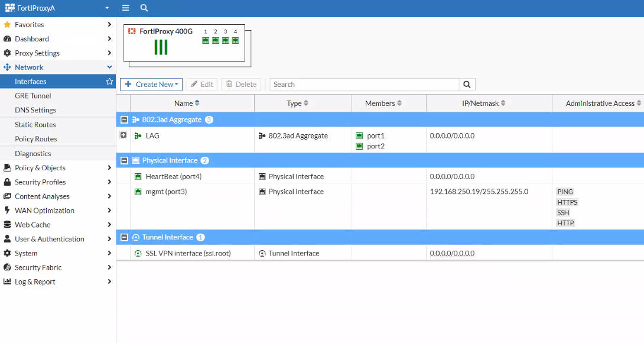Open the hamburger menu toggle icon
This screenshot has width=644, height=343.
(x=126, y=8)
